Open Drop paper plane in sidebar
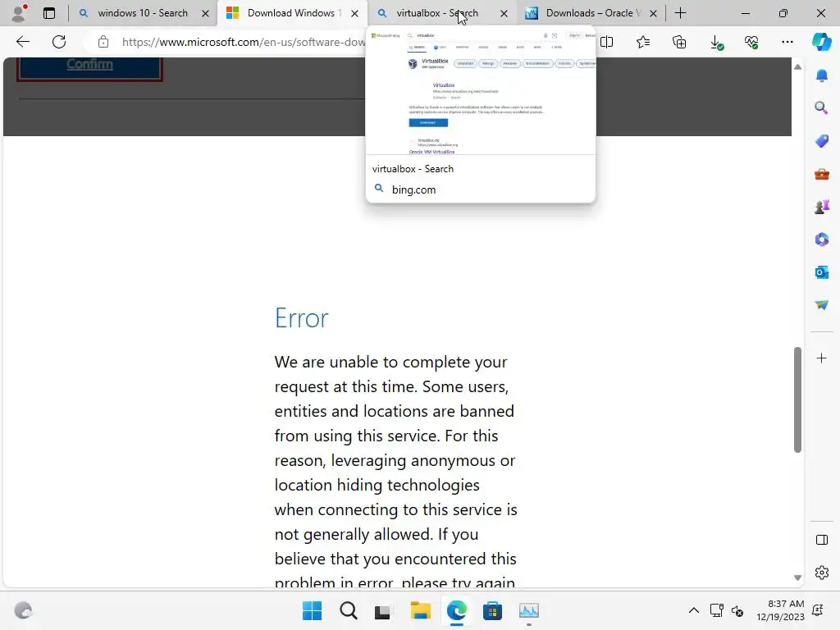This screenshot has height=630, width=840. (821, 305)
